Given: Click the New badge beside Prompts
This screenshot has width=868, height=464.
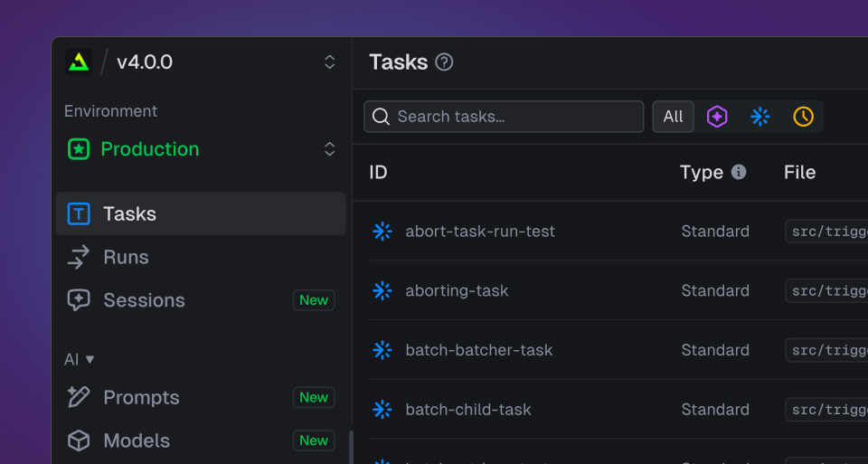Looking at the screenshot, I should pos(314,397).
